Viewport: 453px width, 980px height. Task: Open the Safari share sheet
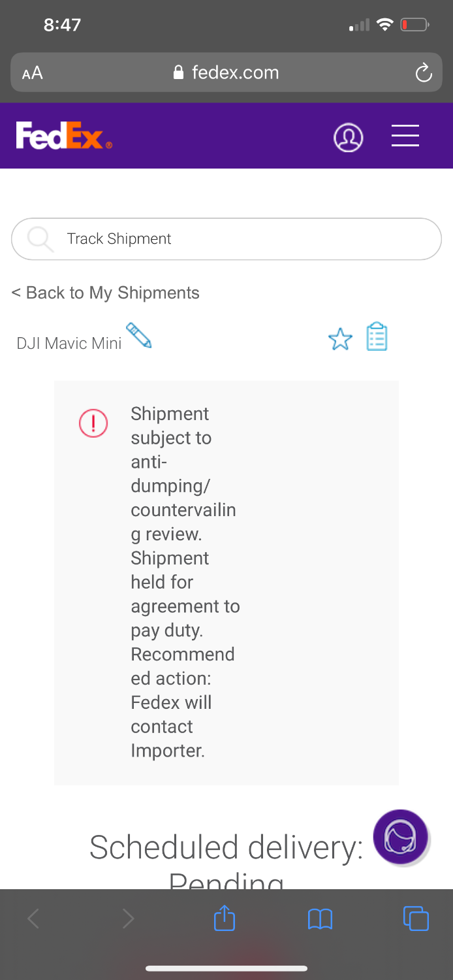point(225,919)
